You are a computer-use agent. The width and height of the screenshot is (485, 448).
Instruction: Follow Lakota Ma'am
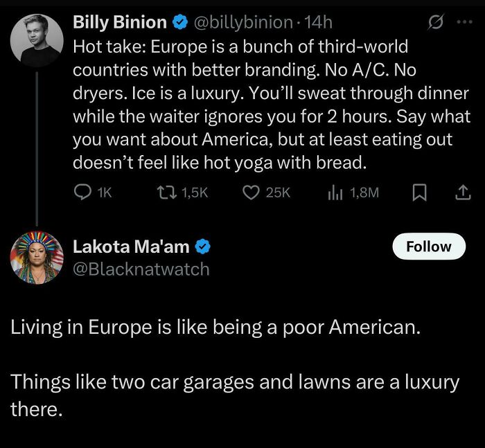tap(429, 247)
